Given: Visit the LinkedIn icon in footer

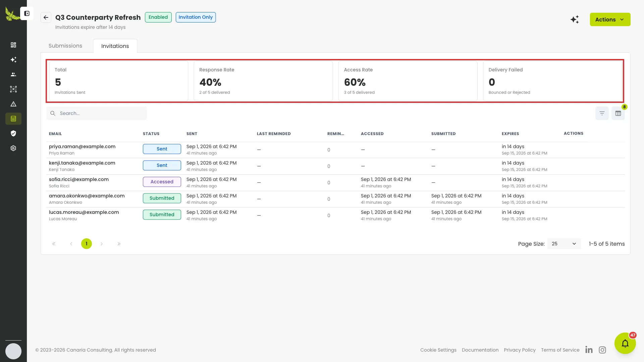Looking at the screenshot, I should [x=589, y=350].
